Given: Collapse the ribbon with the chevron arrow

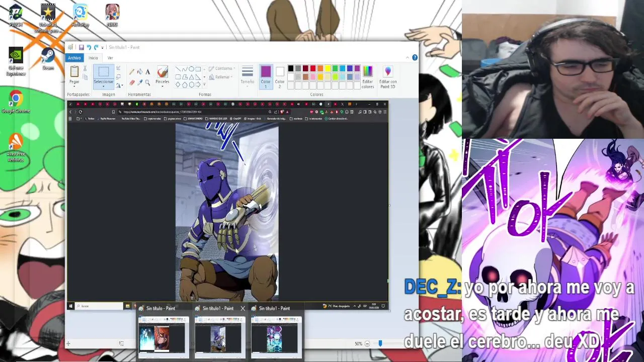Looking at the screenshot, I should pyautogui.click(x=409, y=57).
